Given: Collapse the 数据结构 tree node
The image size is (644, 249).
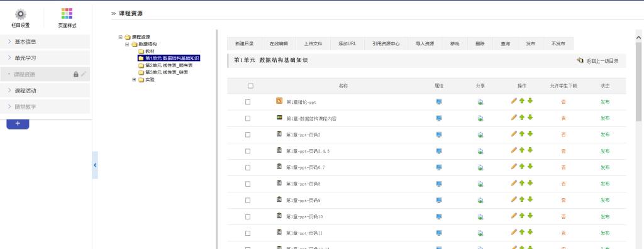Looking at the screenshot, I should click(x=127, y=44).
